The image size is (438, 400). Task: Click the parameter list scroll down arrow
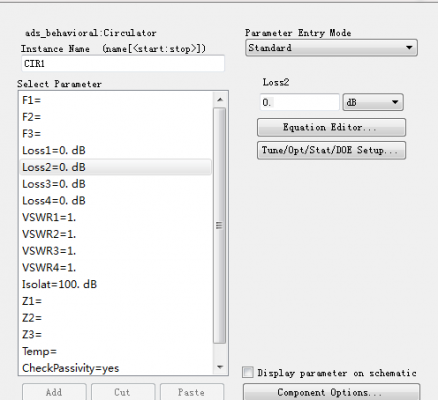(220, 367)
